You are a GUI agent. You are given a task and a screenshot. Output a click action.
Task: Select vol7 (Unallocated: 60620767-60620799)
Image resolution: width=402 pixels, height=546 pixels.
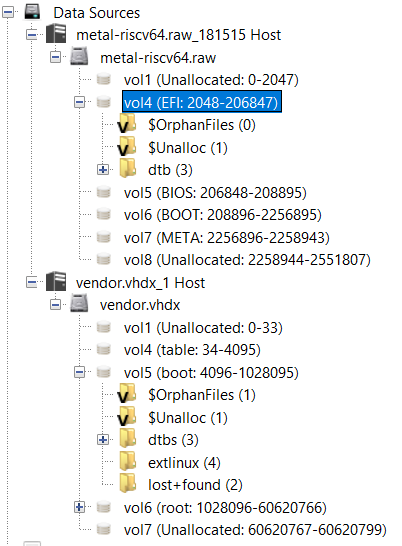255,530
